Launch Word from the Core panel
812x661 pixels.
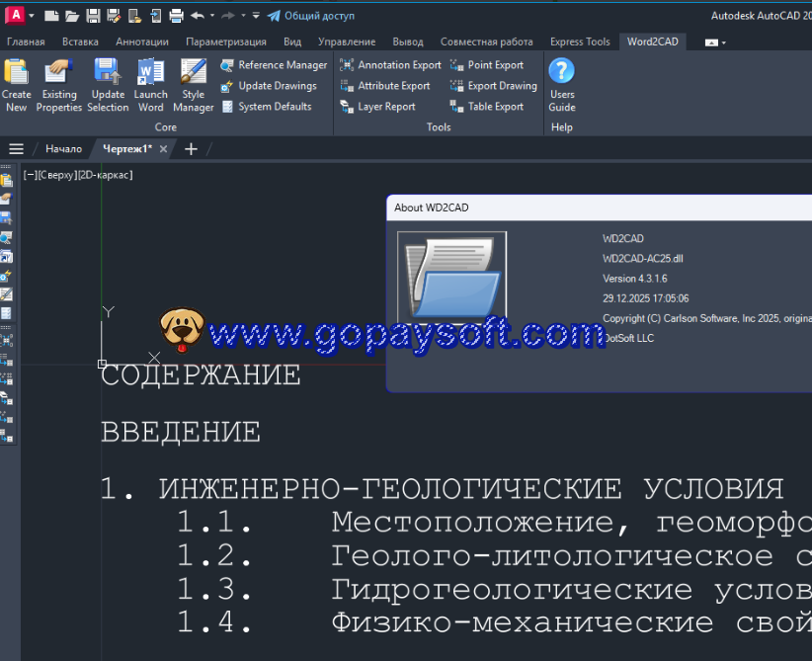(150, 85)
